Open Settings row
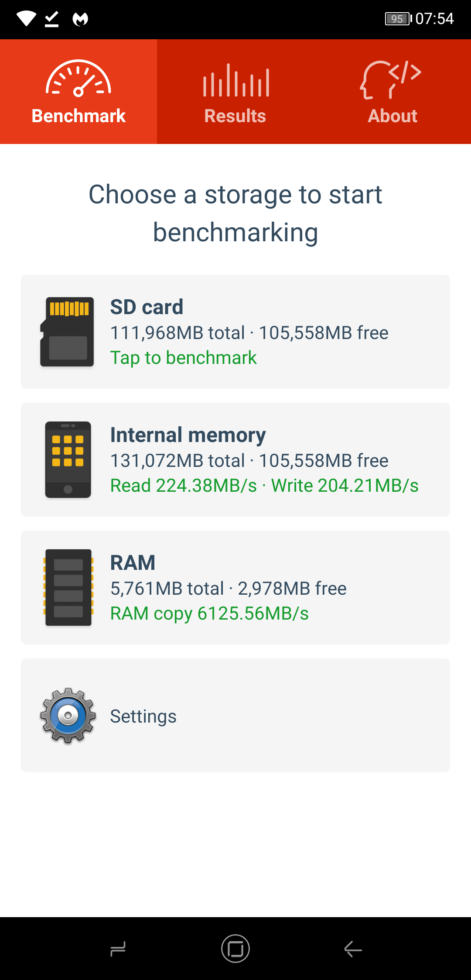471x980 pixels. (x=235, y=715)
